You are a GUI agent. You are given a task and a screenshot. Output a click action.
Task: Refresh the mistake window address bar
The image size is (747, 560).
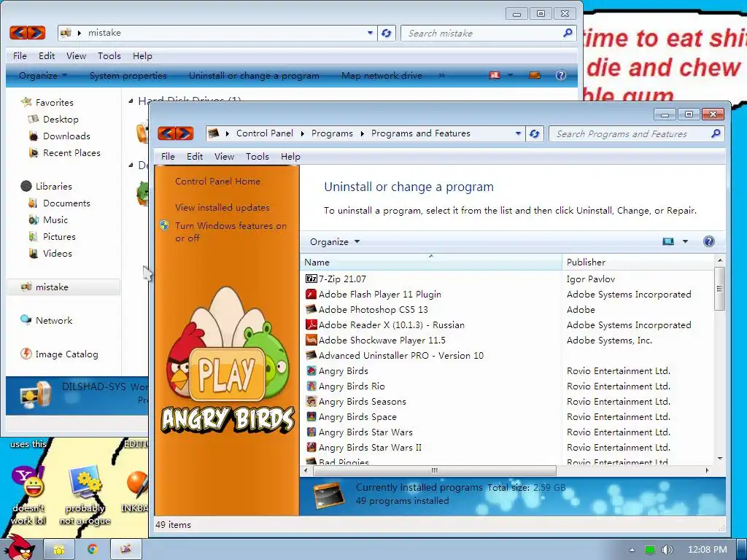pyautogui.click(x=387, y=34)
